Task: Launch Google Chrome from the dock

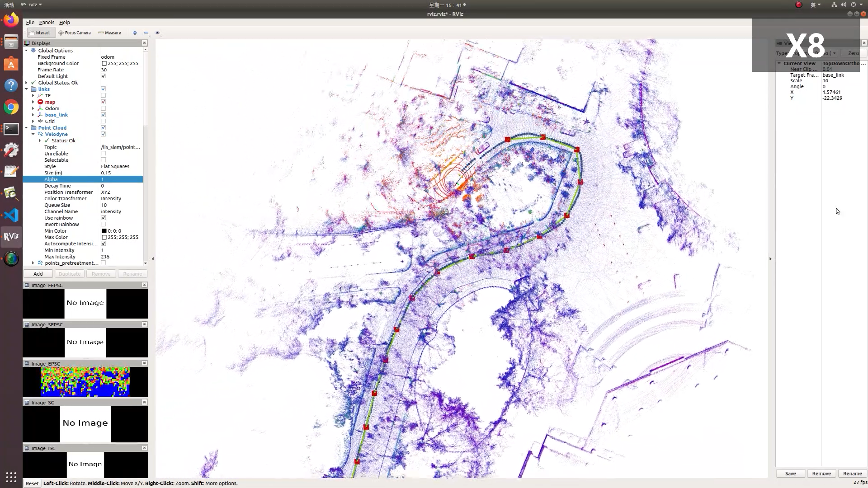Action: (11, 107)
